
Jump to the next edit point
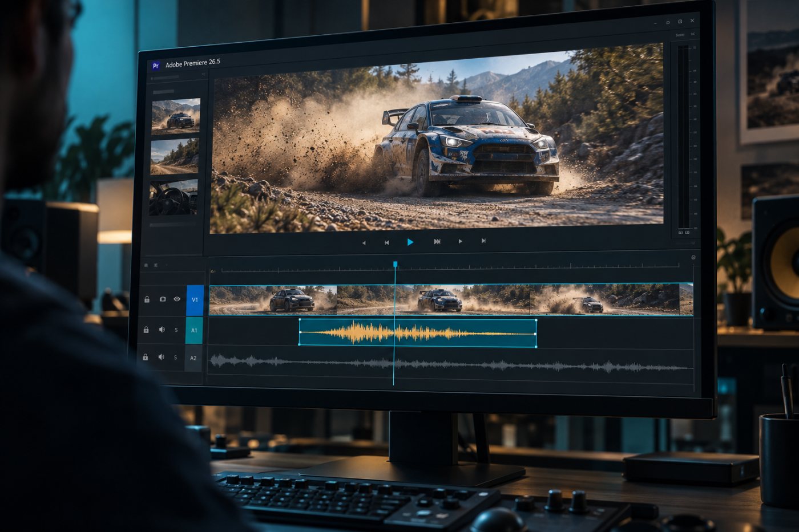click(483, 241)
